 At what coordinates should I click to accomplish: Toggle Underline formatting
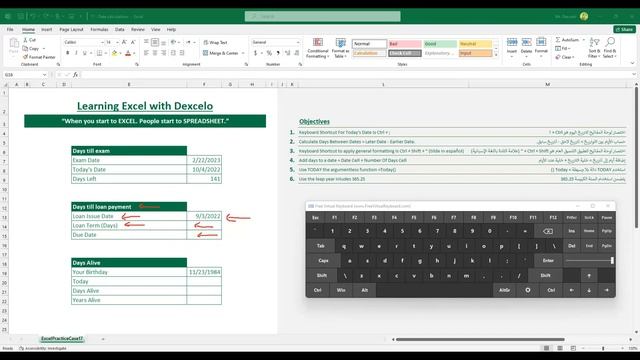click(84, 53)
